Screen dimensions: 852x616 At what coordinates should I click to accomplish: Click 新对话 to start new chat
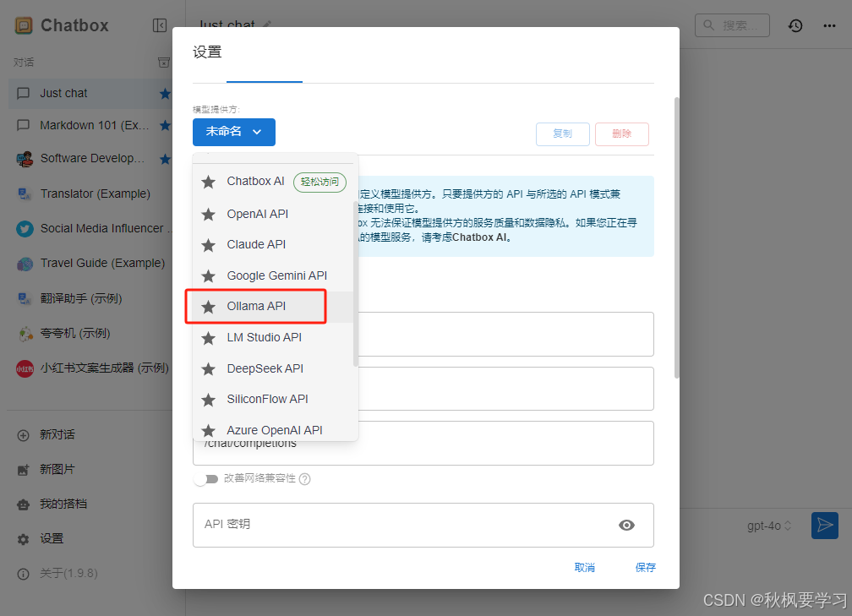pos(57,435)
